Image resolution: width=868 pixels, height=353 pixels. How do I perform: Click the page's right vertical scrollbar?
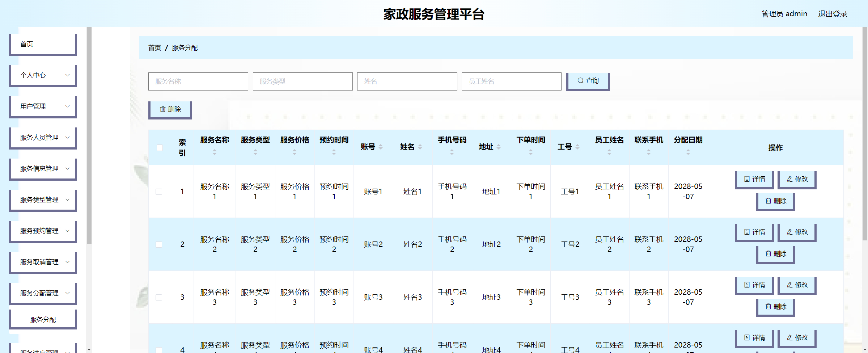pos(865,134)
